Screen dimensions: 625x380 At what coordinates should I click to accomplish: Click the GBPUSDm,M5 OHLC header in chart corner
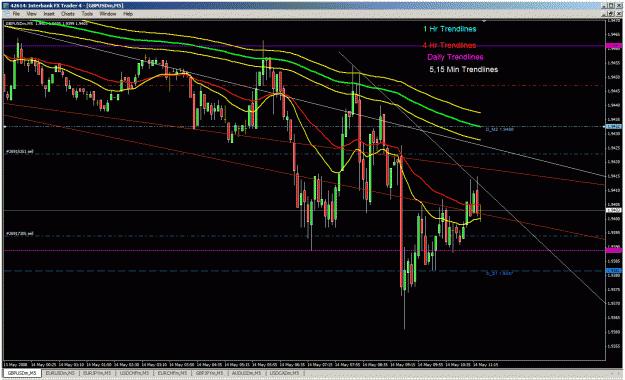click(47, 24)
